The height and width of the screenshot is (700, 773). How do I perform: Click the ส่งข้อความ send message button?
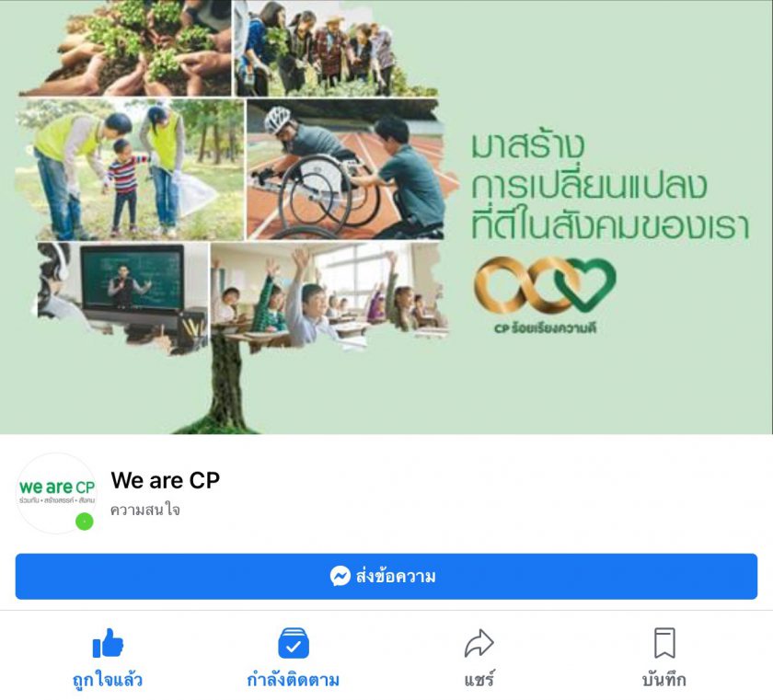coord(386,577)
